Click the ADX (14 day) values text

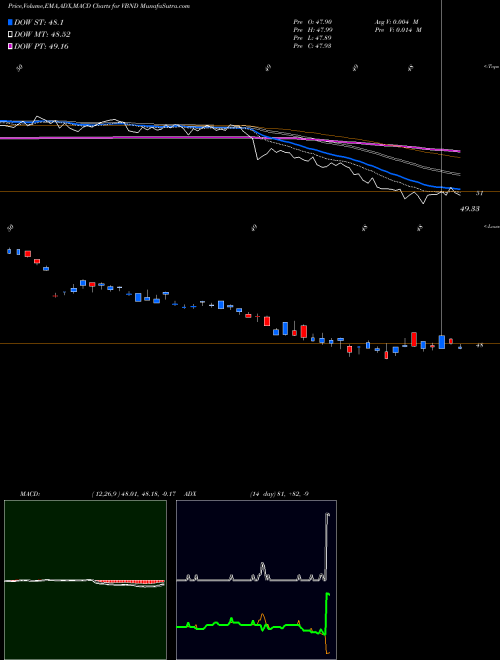280,494
